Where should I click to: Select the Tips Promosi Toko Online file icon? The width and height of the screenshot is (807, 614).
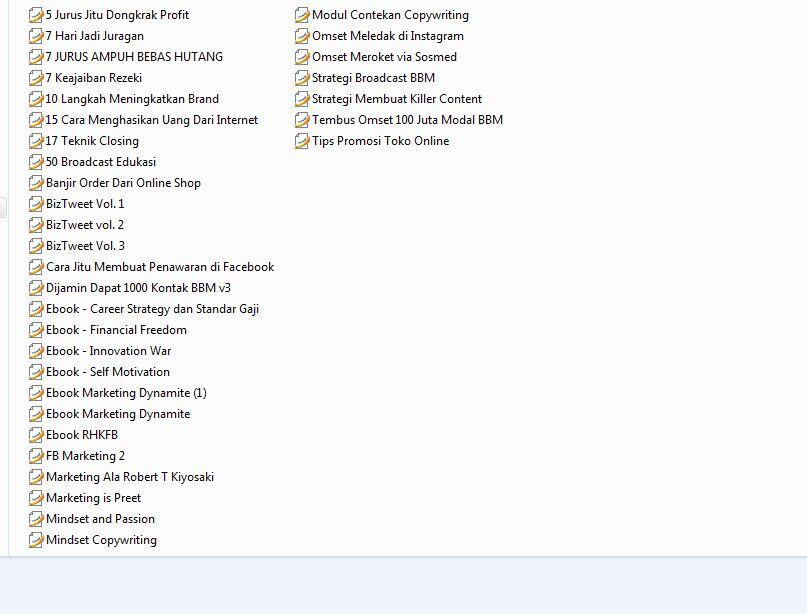click(302, 141)
